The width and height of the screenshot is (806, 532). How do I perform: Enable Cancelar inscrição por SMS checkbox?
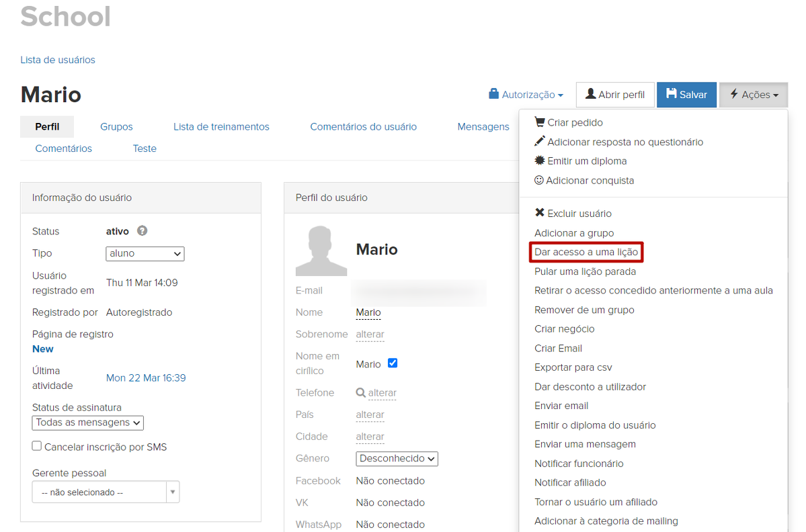[37, 446]
